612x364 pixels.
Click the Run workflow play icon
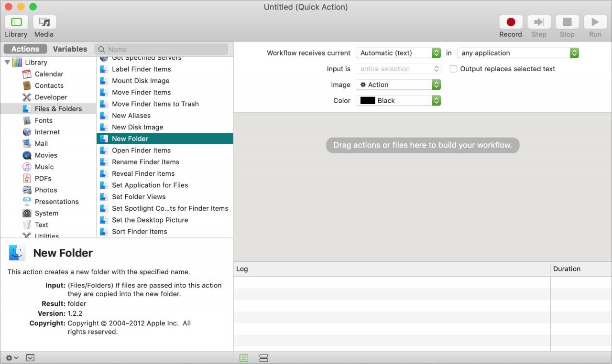pos(595,22)
